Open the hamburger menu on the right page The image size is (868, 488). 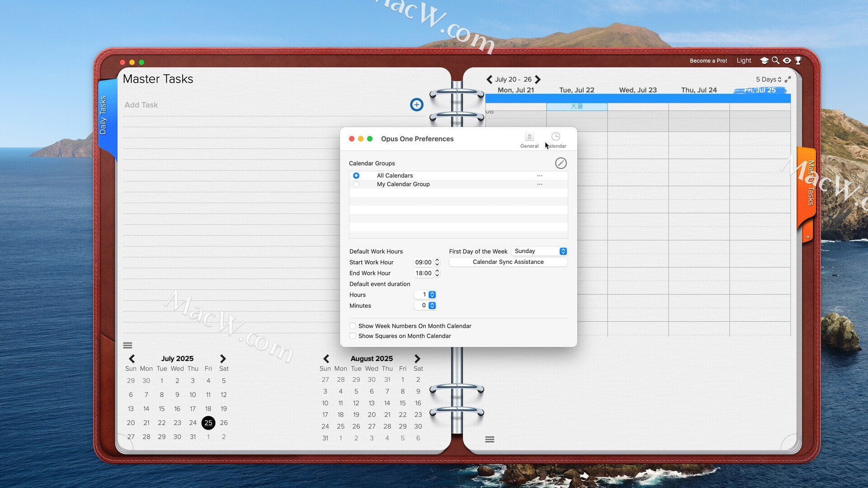tap(490, 439)
